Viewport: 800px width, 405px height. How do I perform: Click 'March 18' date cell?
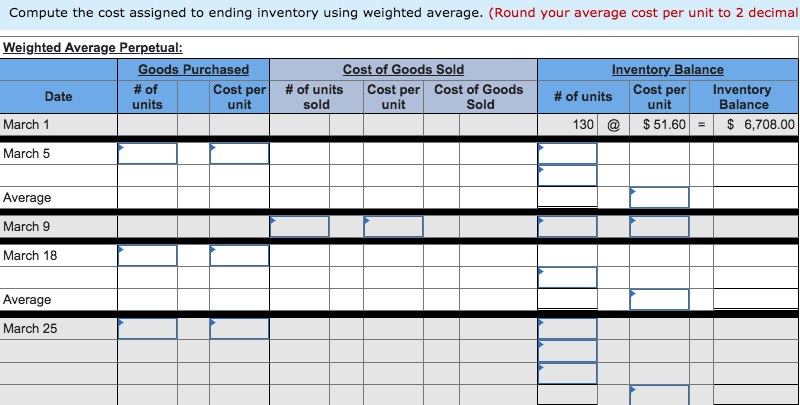coord(59,256)
